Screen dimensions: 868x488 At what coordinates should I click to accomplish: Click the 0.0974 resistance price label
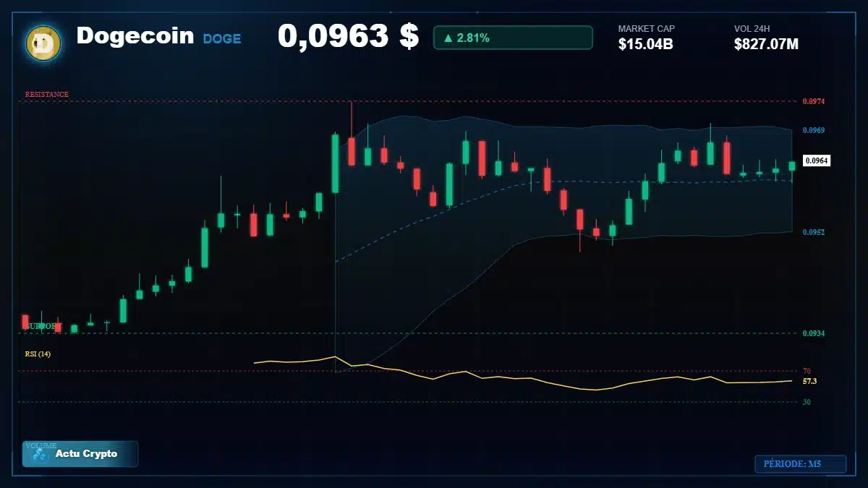pos(814,101)
